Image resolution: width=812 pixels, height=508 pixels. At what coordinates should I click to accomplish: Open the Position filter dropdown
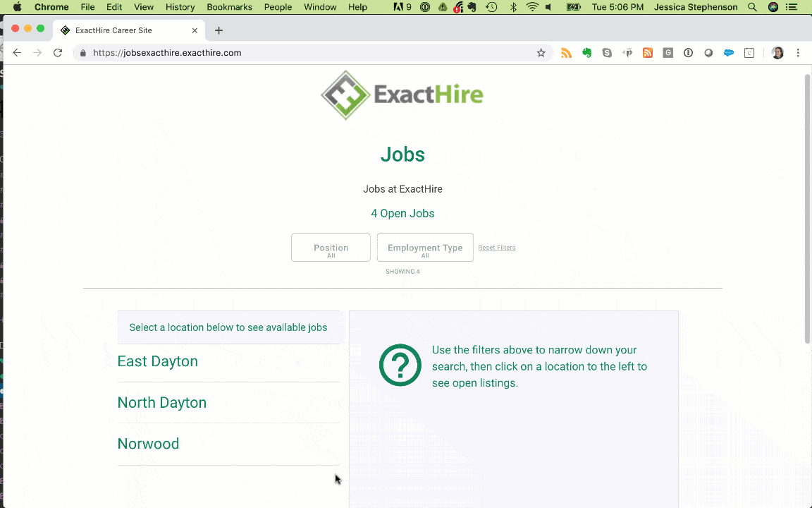(x=331, y=247)
